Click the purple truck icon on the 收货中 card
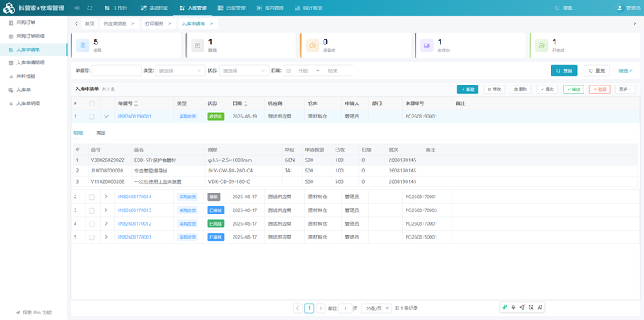Screen dimensions: 644x320 (x=427, y=45)
